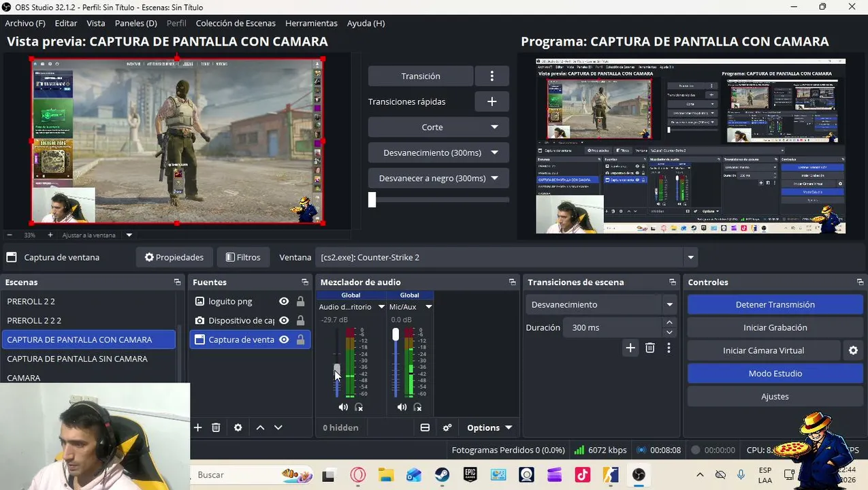The height and width of the screenshot is (490, 868).
Task: Open Ajustes in Controles panel
Action: [775, 397]
